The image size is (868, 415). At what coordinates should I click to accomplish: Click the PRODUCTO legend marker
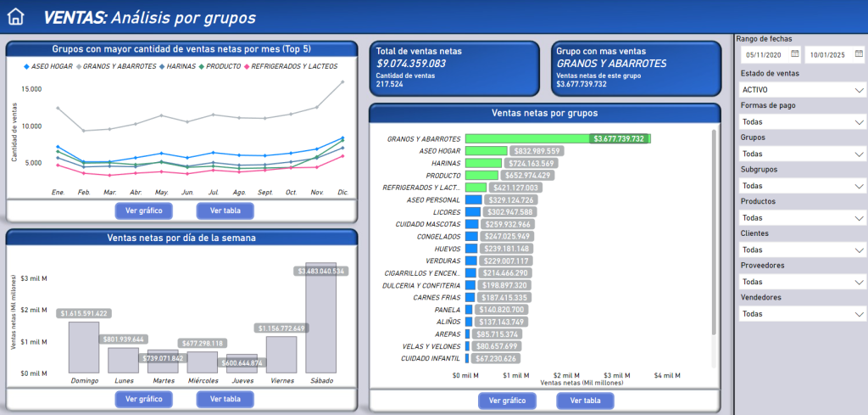[203, 66]
